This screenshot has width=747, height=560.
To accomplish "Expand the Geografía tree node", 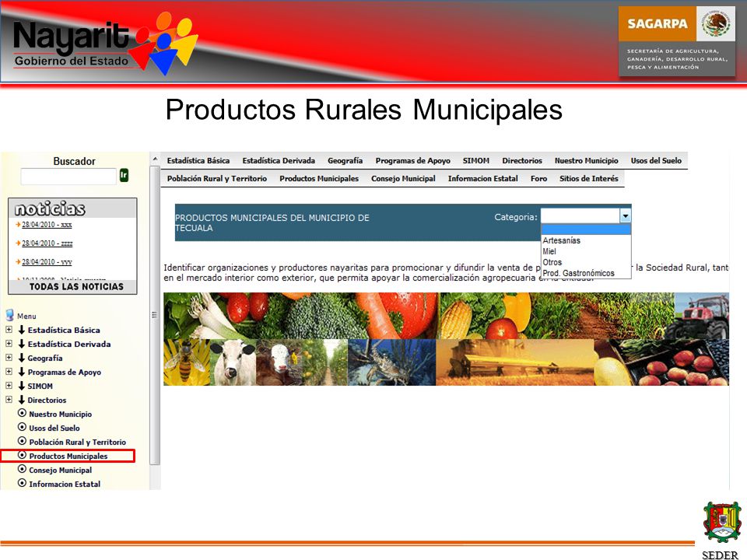I will (x=9, y=358).
